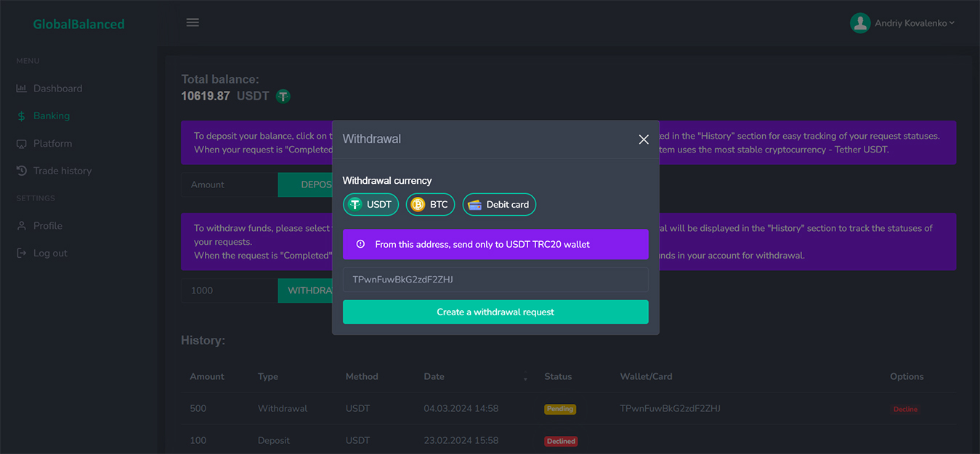Screen dimensions: 980x454
Task: Decline the pending 500 USDT withdrawal
Action: pos(905,409)
